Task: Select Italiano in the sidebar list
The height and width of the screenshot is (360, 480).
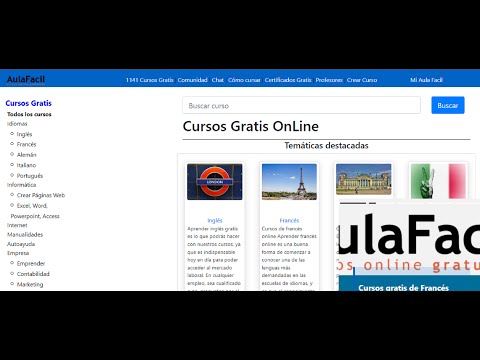Action: point(26,165)
